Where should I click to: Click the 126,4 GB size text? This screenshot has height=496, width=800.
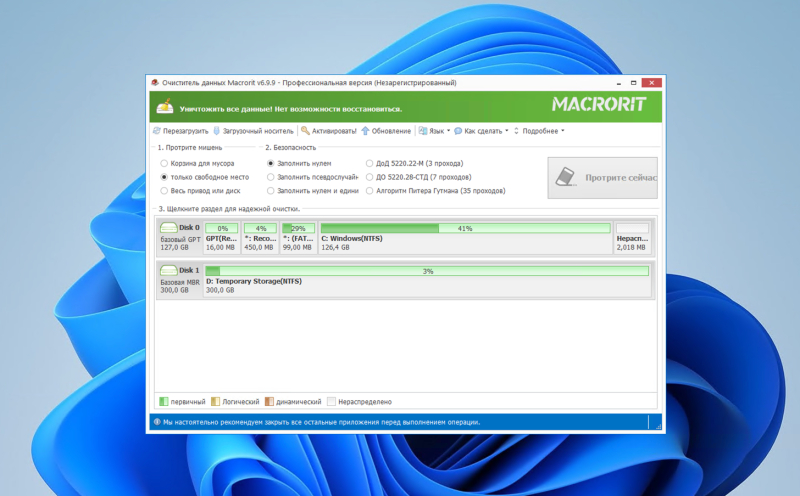click(335, 247)
